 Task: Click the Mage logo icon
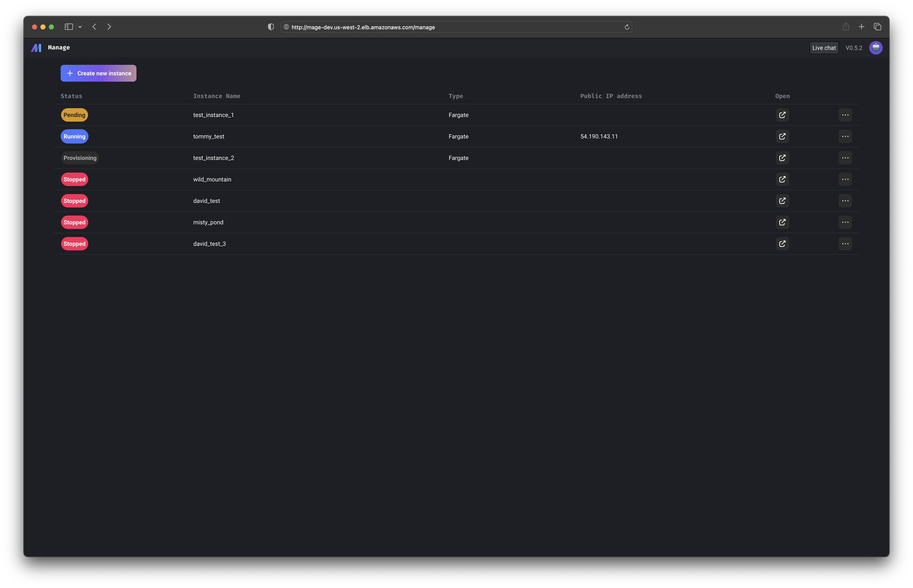36,48
